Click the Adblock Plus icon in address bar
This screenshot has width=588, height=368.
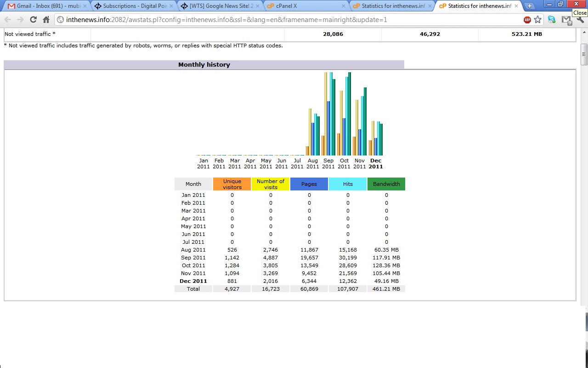tap(527, 20)
